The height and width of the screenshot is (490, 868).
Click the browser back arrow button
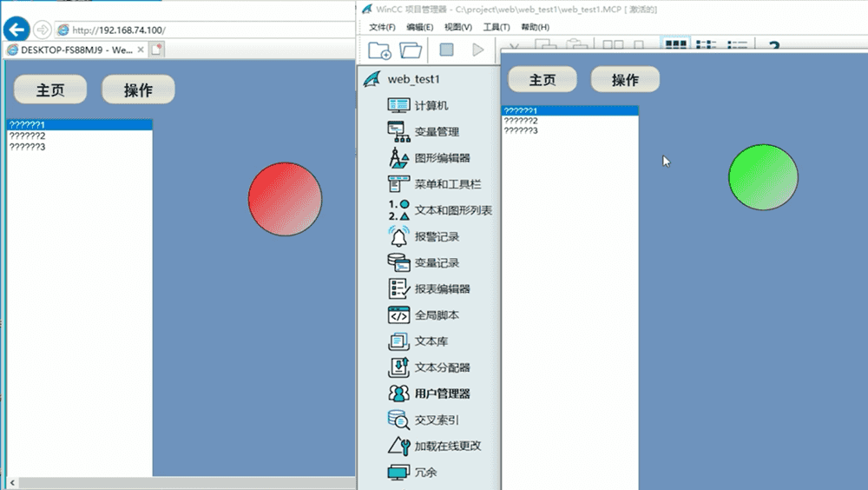point(16,29)
